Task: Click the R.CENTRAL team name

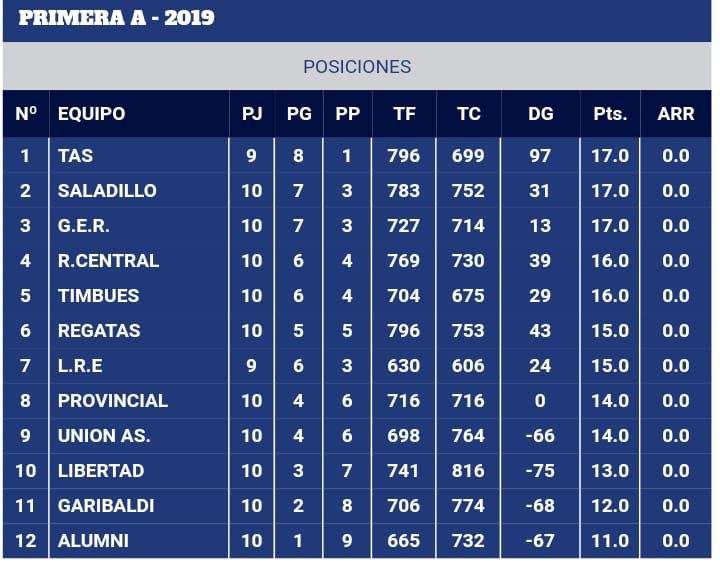Action: click(108, 261)
